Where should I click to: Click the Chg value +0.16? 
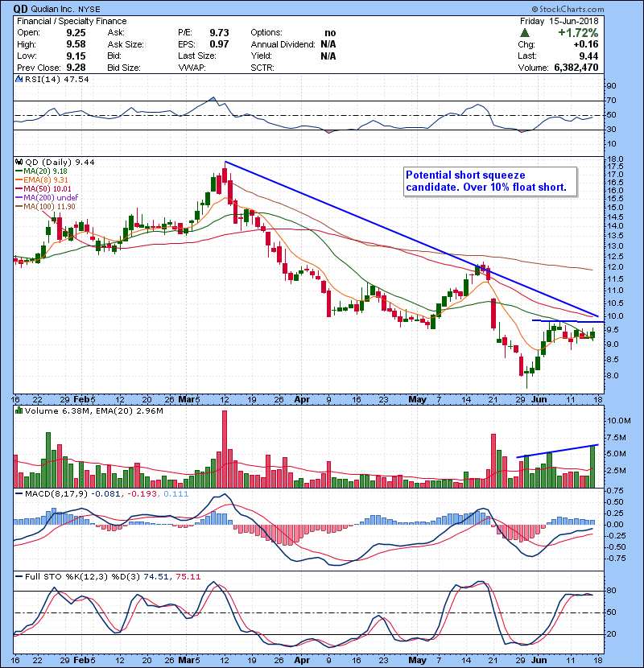[585, 44]
